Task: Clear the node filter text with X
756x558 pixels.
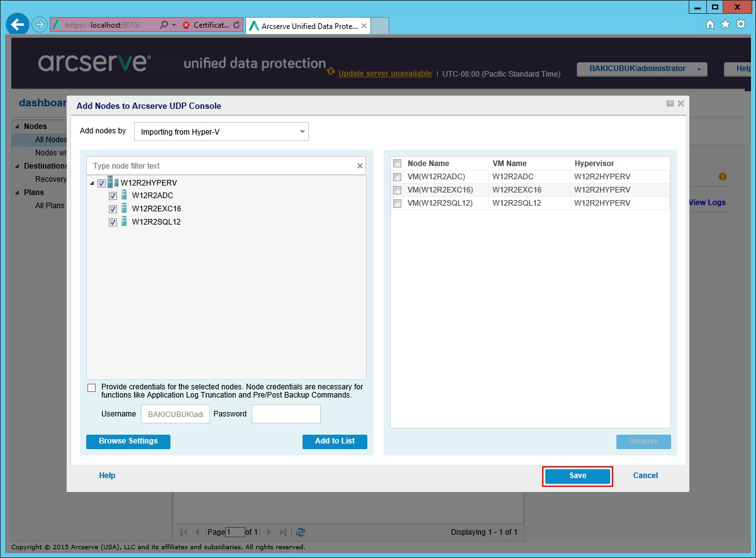Action: click(x=360, y=166)
